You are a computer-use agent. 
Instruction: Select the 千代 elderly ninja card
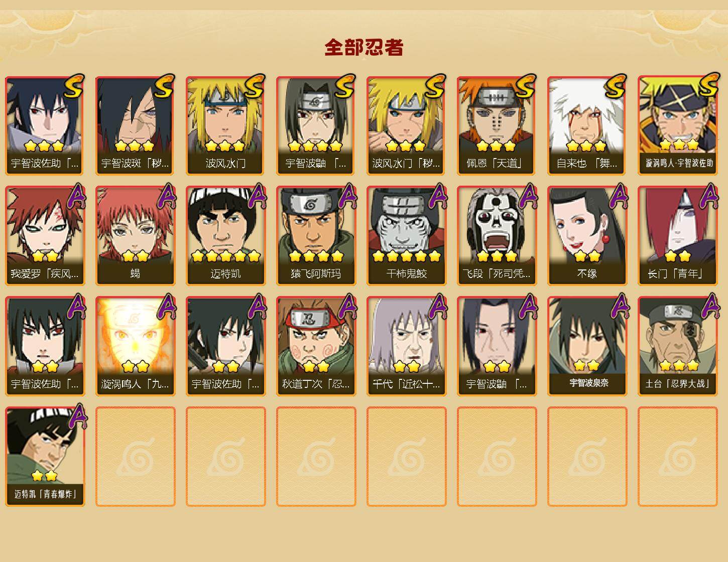click(x=407, y=346)
